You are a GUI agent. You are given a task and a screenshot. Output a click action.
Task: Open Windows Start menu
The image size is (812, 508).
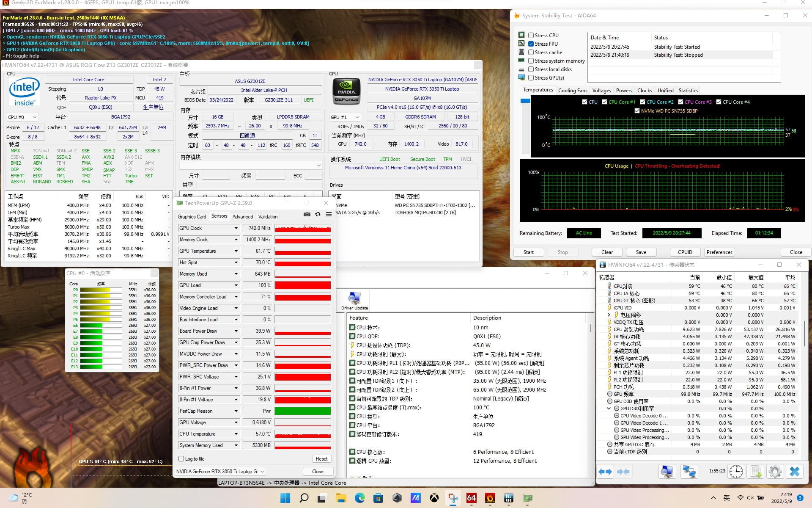point(285,498)
